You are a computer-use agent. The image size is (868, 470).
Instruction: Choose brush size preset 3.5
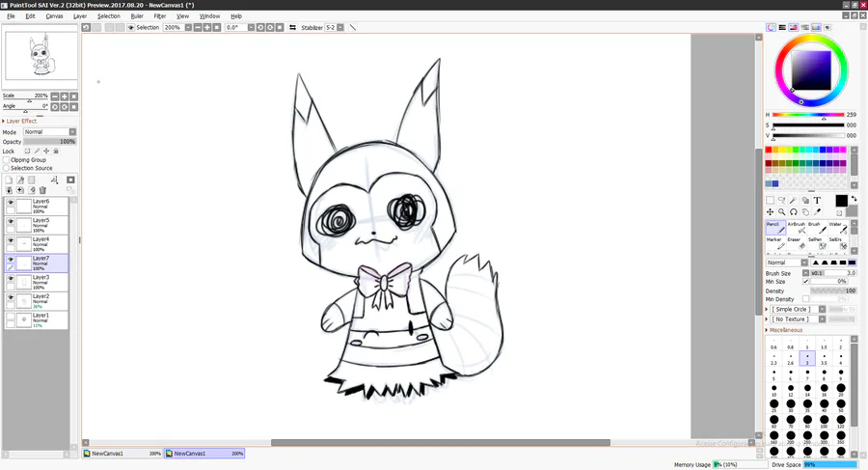click(824, 359)
